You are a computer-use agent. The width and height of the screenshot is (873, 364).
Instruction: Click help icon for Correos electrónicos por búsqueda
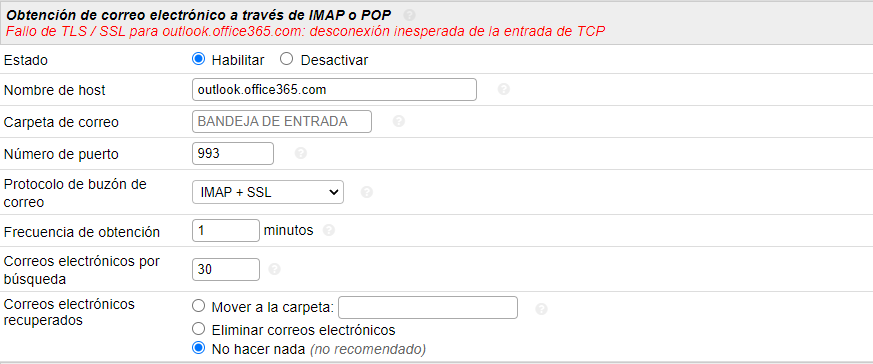[274, 269]
